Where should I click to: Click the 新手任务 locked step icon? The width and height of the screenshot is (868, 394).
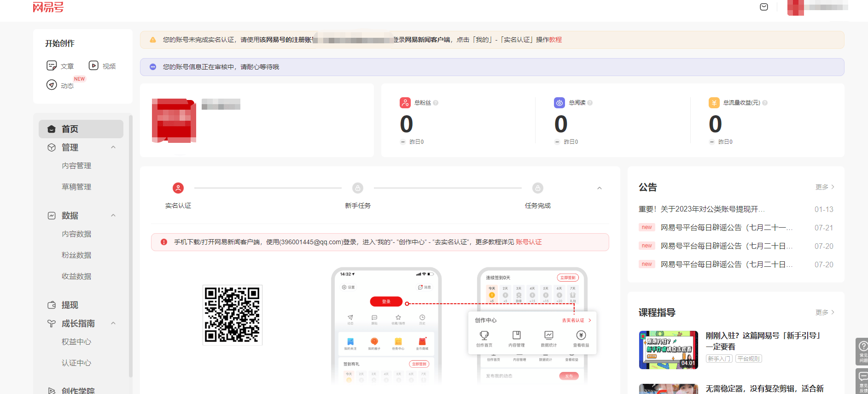tap(358, 188)
